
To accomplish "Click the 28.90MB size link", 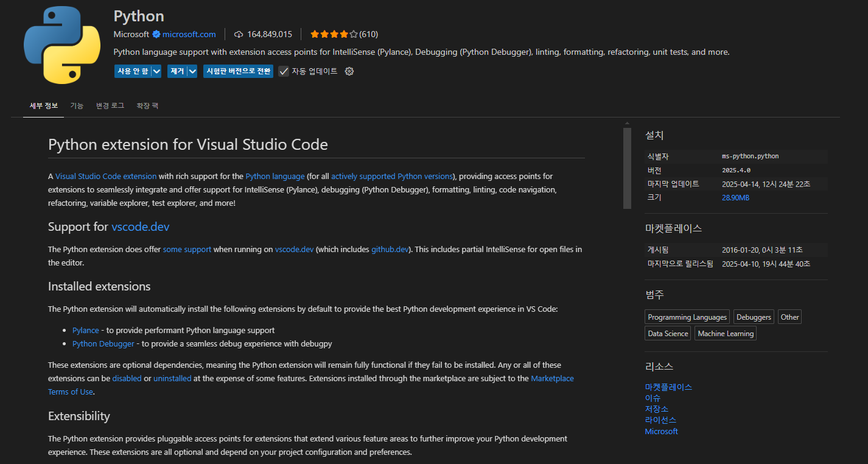I will pos(735,198).
